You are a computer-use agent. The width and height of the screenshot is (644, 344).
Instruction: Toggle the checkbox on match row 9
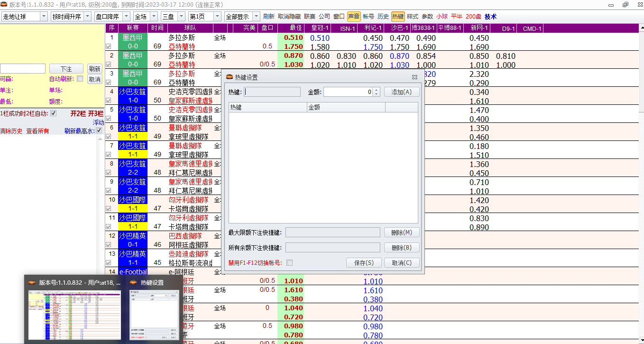[x=109, y=191]
